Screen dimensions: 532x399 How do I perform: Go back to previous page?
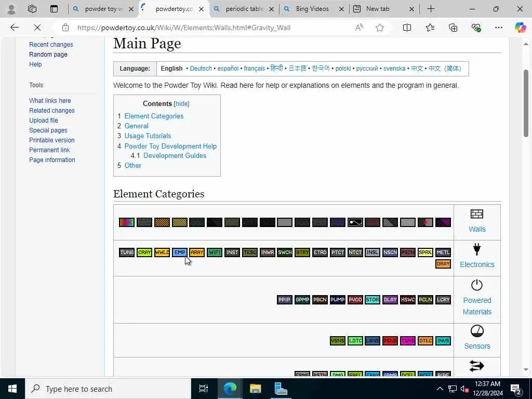tap(14, 28)
